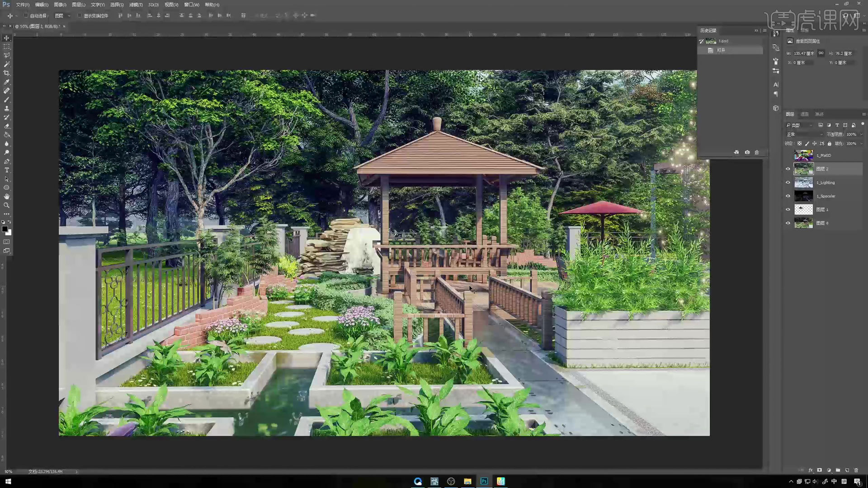Select the Eraser tool
868x488 pixels.
pyautogui.click(x=6, y=126)
